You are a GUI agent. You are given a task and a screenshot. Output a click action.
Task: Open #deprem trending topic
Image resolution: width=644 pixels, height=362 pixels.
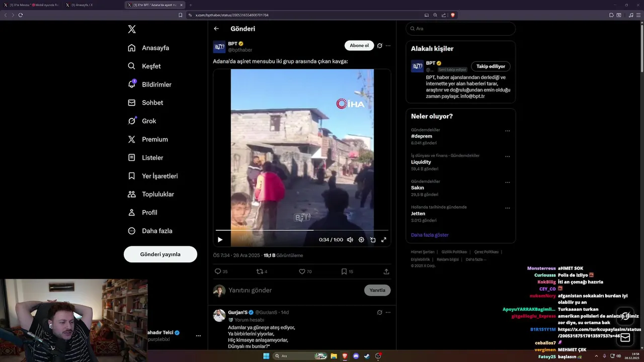422,136
